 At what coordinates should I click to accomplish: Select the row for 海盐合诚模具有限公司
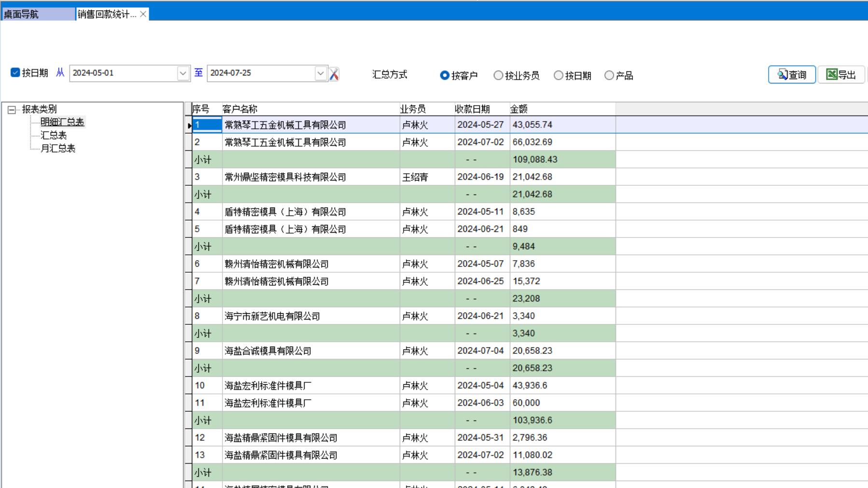coord(268,351)
